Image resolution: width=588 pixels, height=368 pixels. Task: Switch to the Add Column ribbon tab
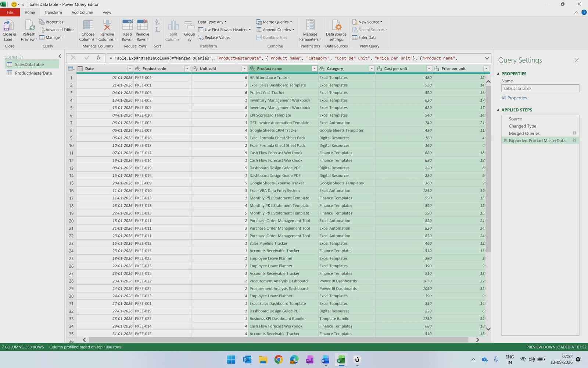point(82,12)
